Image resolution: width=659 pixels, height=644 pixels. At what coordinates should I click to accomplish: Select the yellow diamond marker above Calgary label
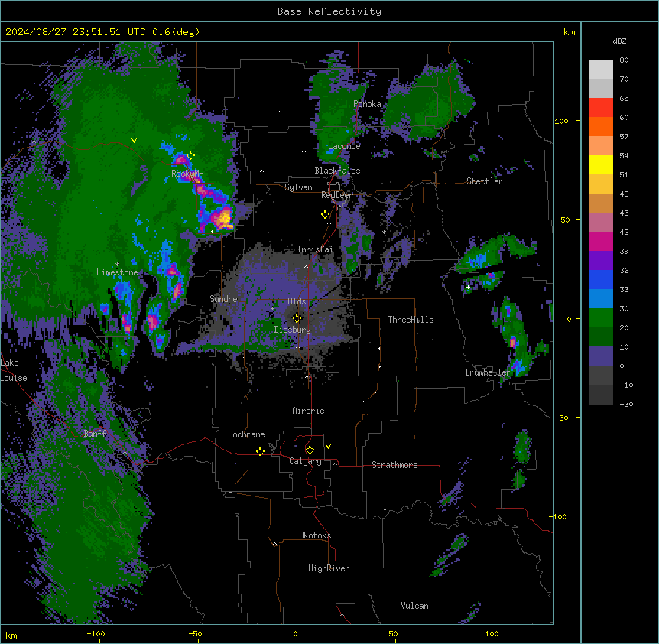point(310,450)
